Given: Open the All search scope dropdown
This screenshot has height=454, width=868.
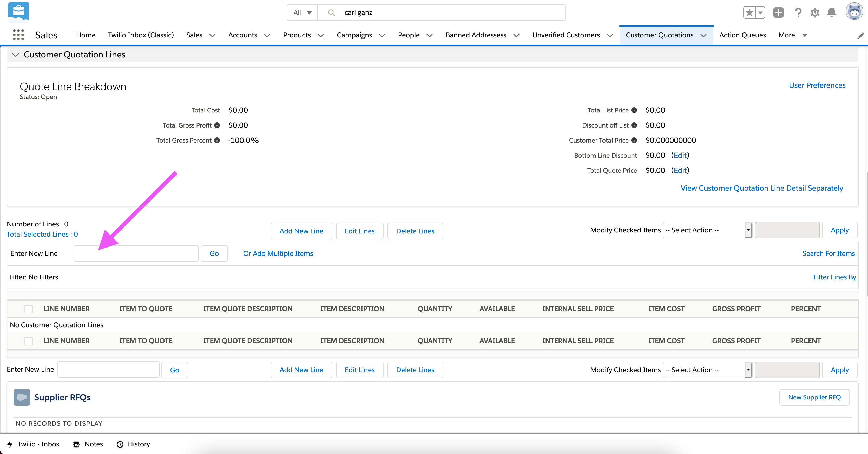Looking at the screenshot, I should coord(302,12).
